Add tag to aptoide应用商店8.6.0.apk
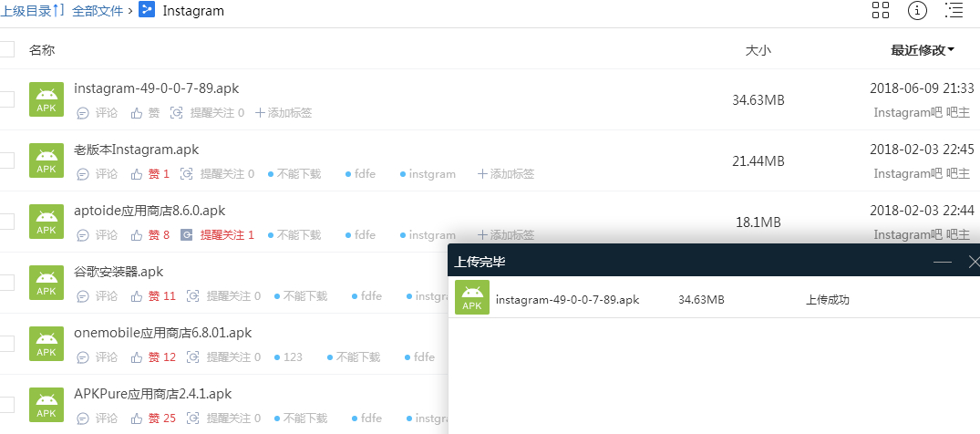 tap(506, 235)
